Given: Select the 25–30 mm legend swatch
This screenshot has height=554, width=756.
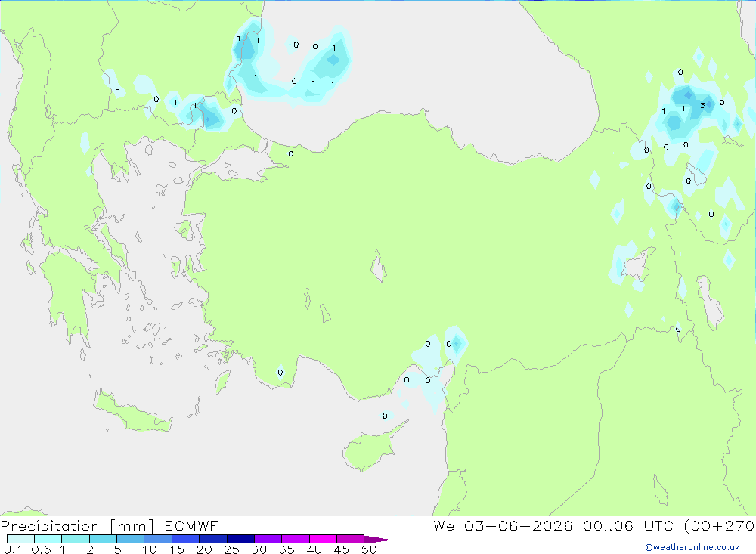Looking at the screenshot, I should click(240, 539).
